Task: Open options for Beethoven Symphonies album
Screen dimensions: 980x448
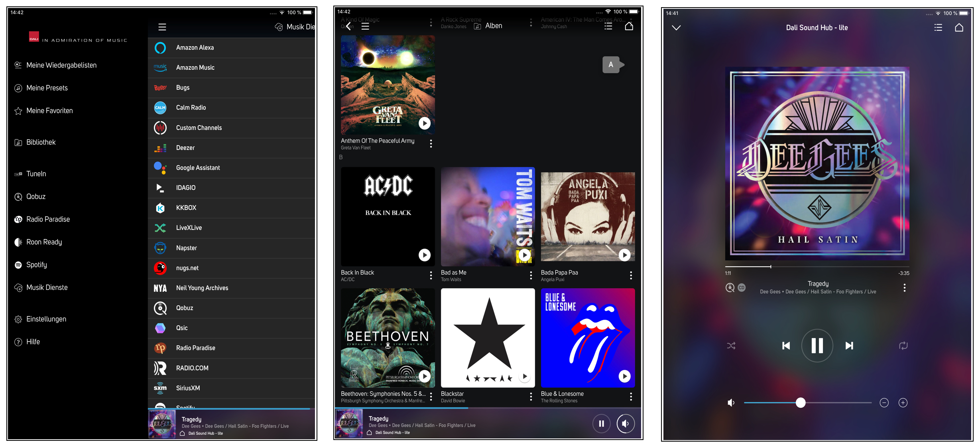Action: click(431, 397)
